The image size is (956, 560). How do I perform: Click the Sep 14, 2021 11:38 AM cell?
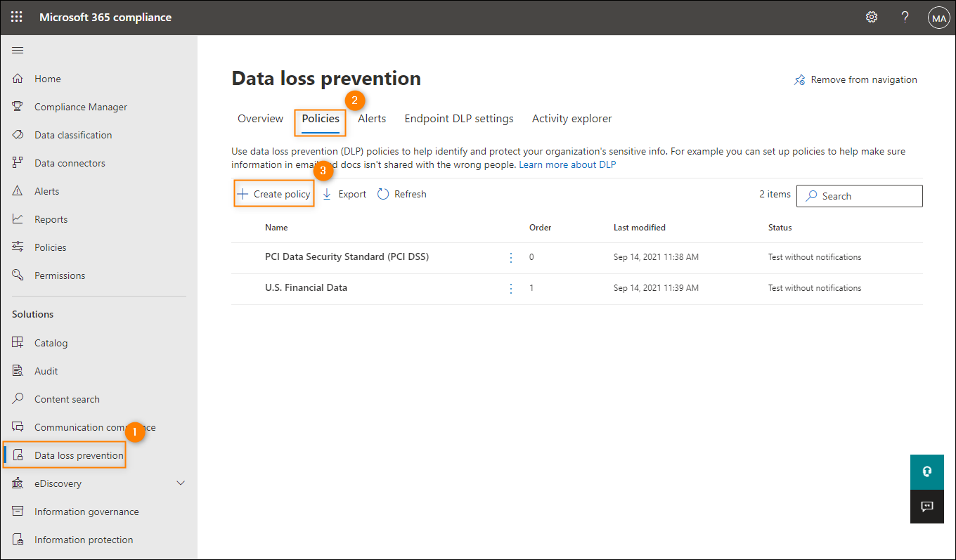tap(656, 257)
